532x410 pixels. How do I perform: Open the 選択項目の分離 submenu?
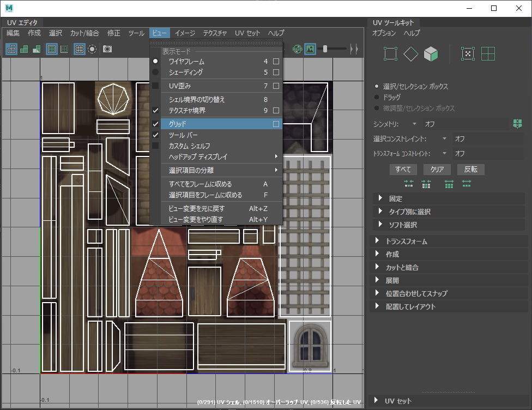(216, 170)
